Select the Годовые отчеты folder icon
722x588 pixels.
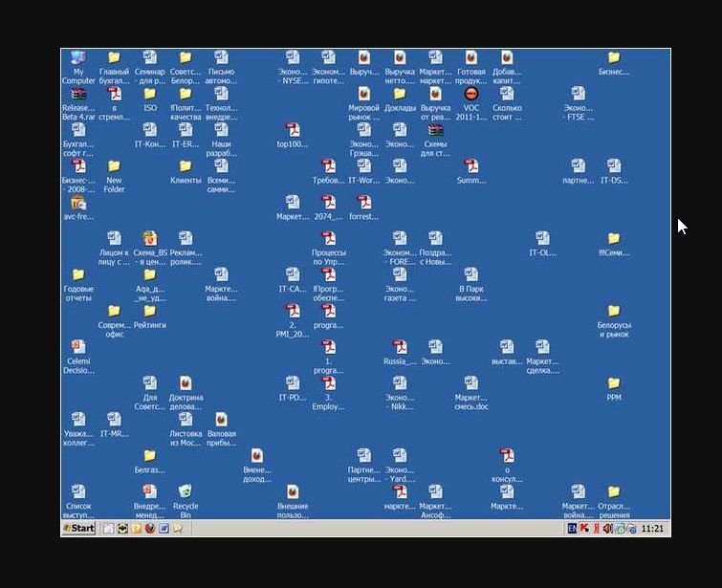(78, 285)
